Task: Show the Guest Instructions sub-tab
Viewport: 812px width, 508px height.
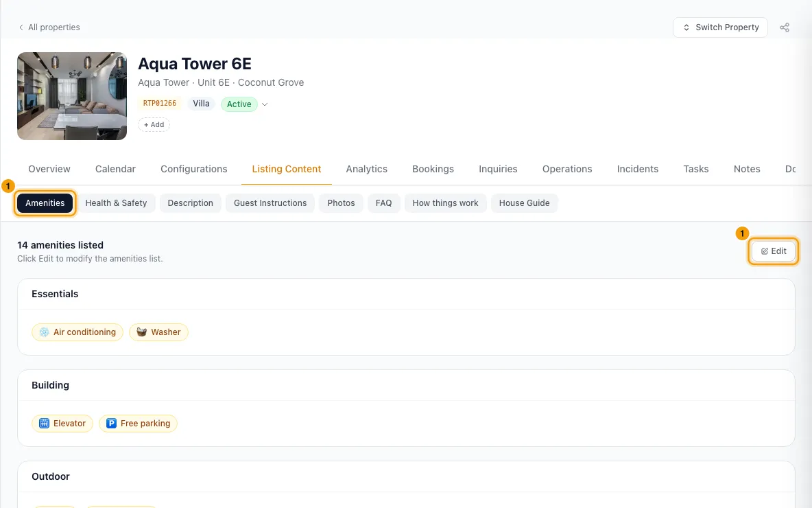Action: click(x=270, y=203)
